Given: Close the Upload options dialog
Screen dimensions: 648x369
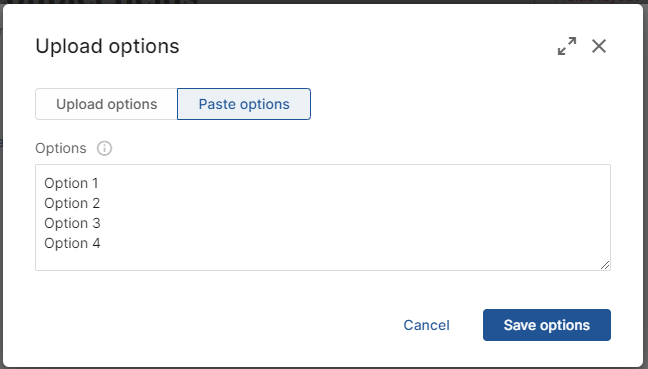Looking at the screenshot, I should [599, 46].
